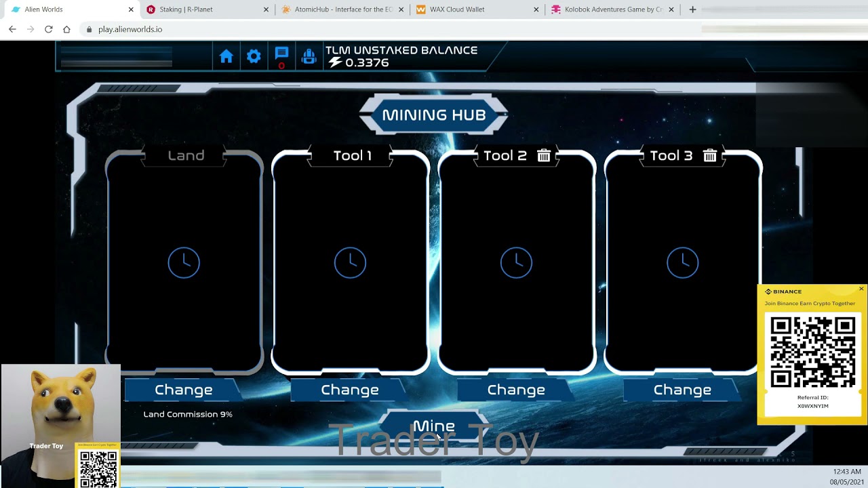Switch to Kolobok Adventures Game tab
The image size is (868, 488).
point(612,9)
